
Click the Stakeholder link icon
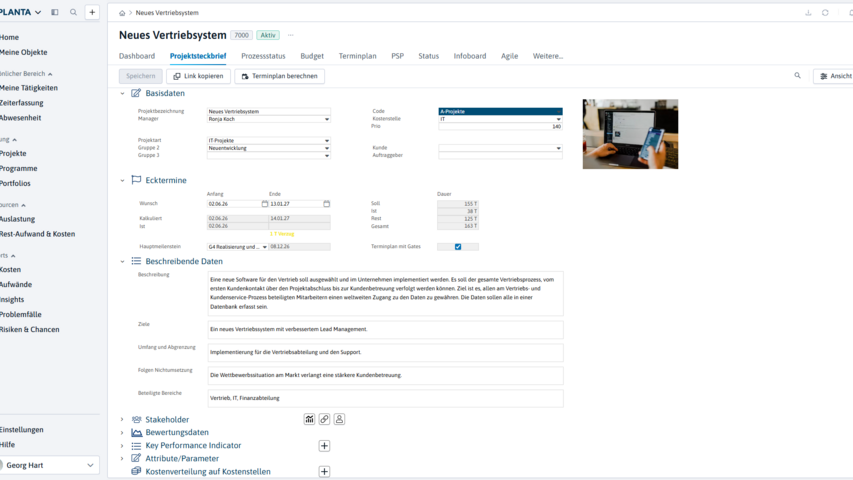[324, 419]
